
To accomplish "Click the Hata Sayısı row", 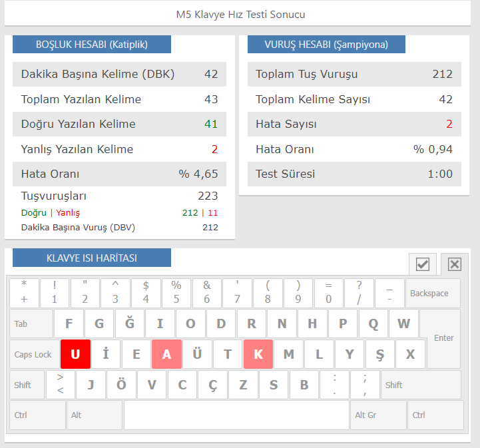I will click(x=354, y=124).
